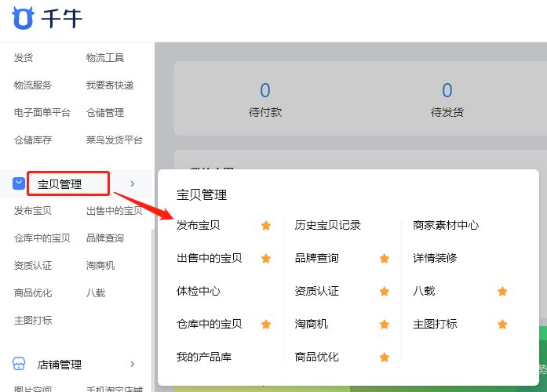Click 发货 in the left sidebar
547x392 pixels.
coord(24,57)
